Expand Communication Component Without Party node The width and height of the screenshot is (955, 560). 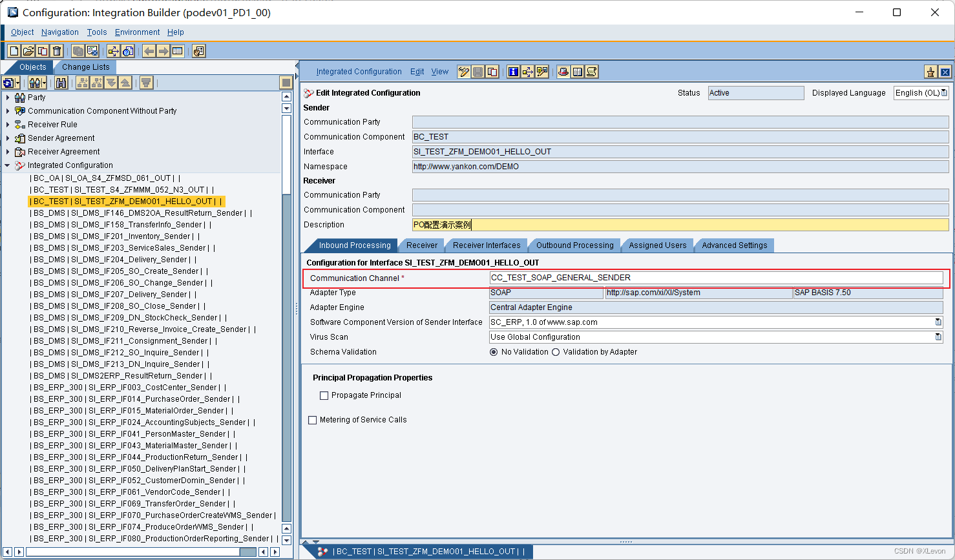pyautogui.click(x=8, y=111)
